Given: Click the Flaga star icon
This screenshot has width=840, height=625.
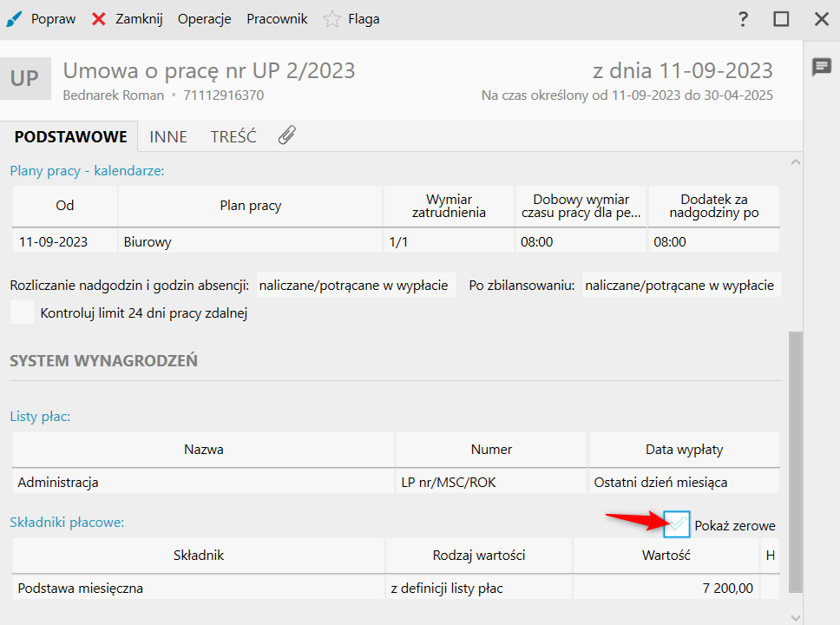Looking at the screenshot, I should click(332, 19).
